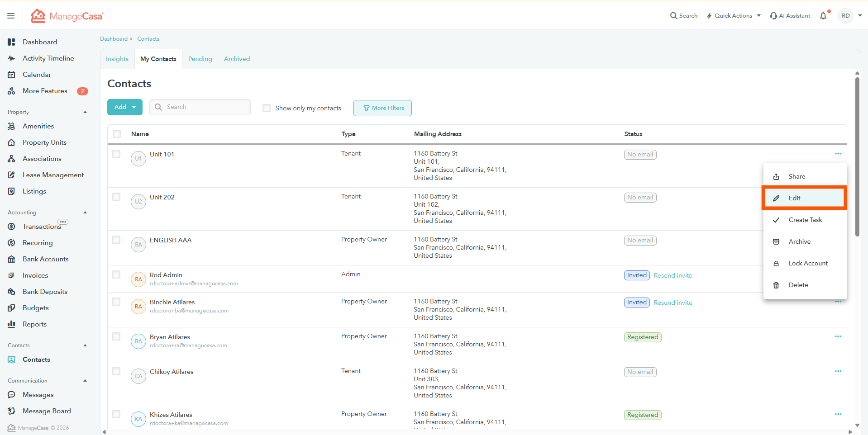The height and width of the screenshot is (435, 868).
Task: Switch to the Pending tab
Action: point(200,59)
